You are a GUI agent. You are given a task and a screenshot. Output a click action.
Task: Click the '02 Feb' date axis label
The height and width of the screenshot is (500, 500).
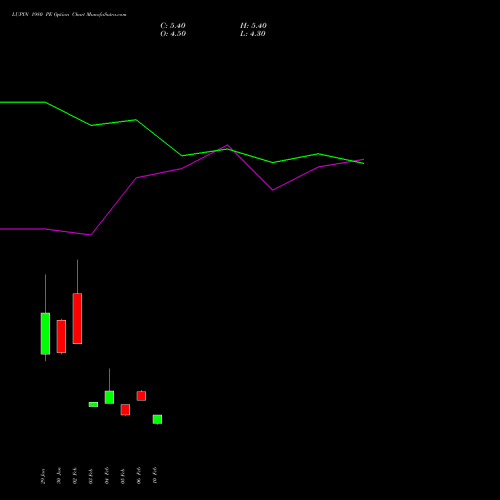click(75, 476)
